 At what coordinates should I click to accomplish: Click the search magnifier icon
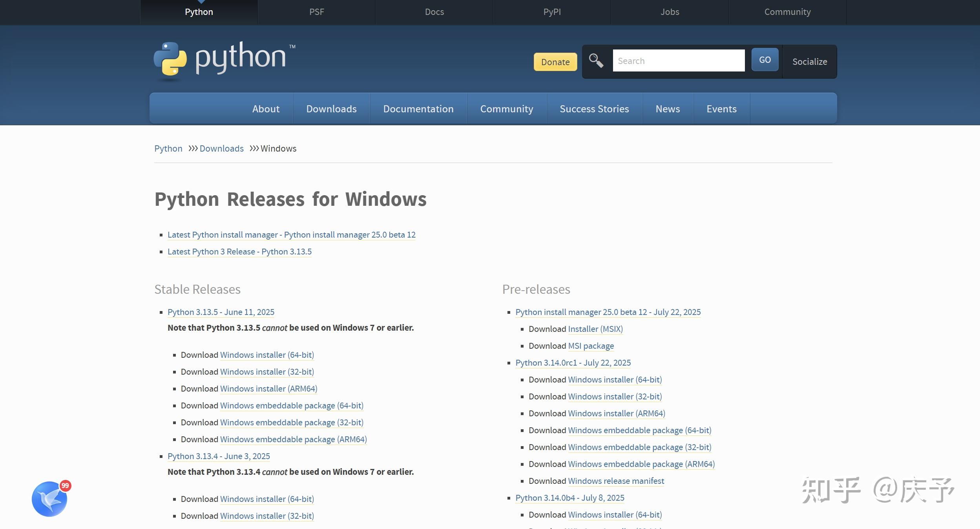(596, 60)
